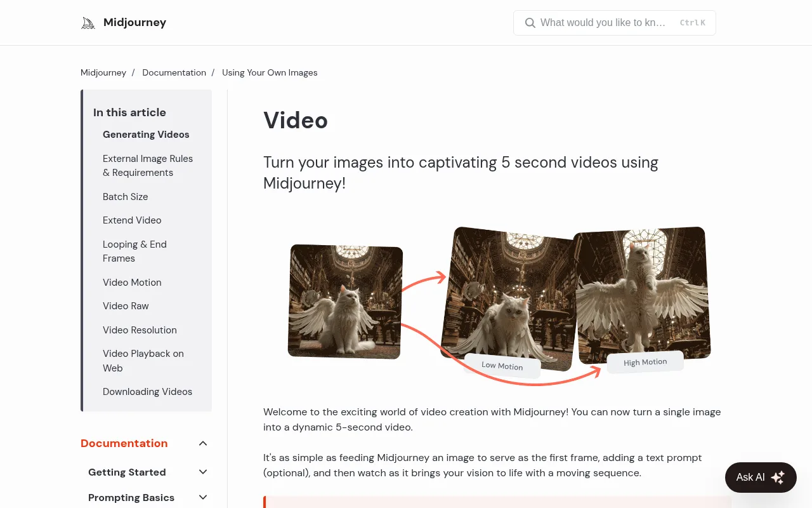This screenshot has width=812, height=508.
Task: Jump to Extend Video section
Action: point(132,220)
